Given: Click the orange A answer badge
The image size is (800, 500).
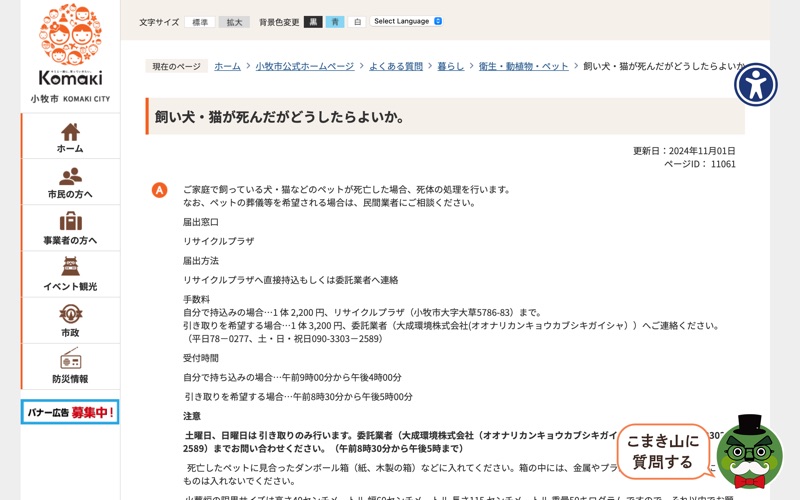Looking at the screenshot, I should click(x=160, y=190).
